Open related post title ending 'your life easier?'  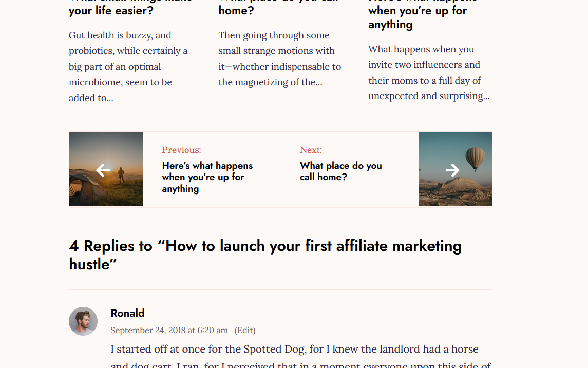(x=111, y=10)
